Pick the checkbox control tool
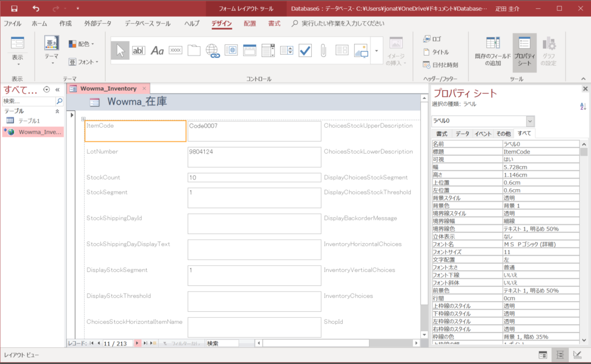 pos(305,50)
